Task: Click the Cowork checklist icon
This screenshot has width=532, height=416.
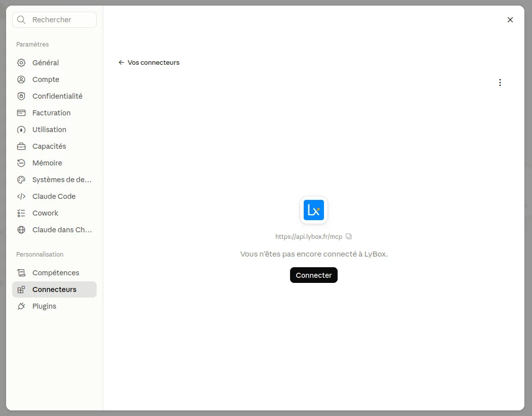Action: point(21,213)
